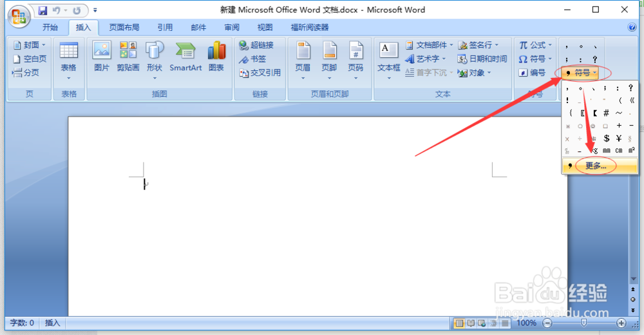Open the 艺术字 WordArt gallery

click(426, 59)
